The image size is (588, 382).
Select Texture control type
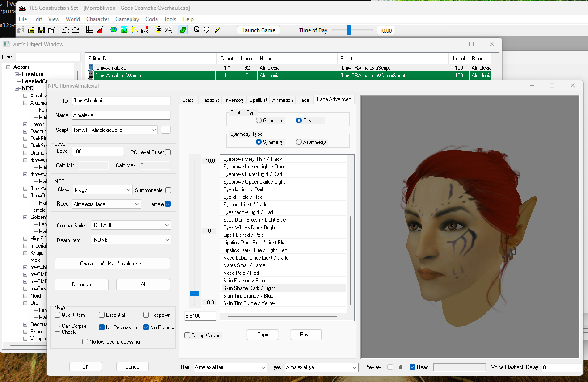pyautogui.click(x=299, y=121)
